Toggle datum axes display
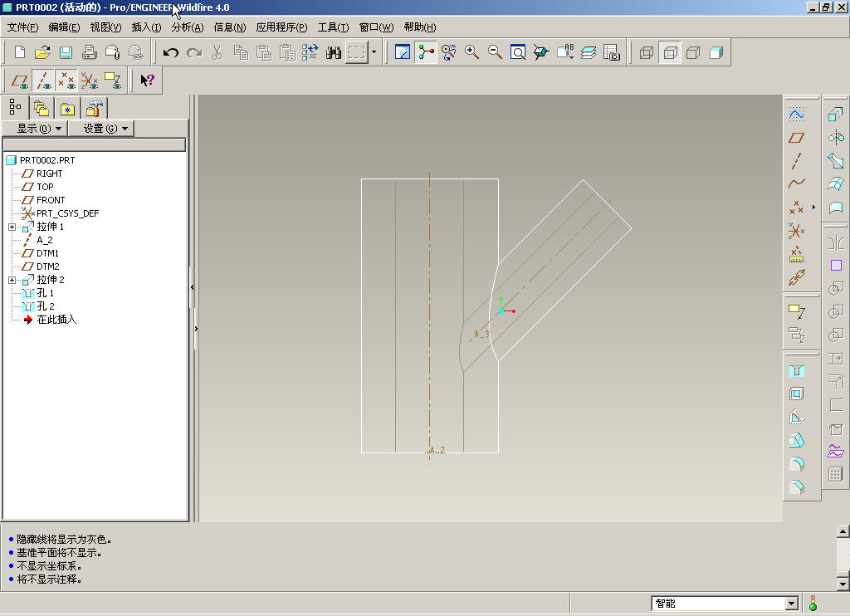Viewport: 850px width, 616px height. point(43,81)
